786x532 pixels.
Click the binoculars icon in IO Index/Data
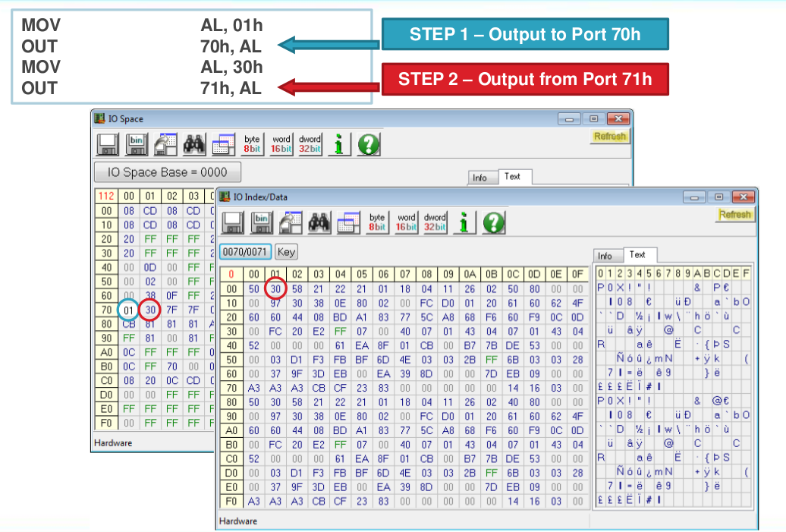pos(319,222)
